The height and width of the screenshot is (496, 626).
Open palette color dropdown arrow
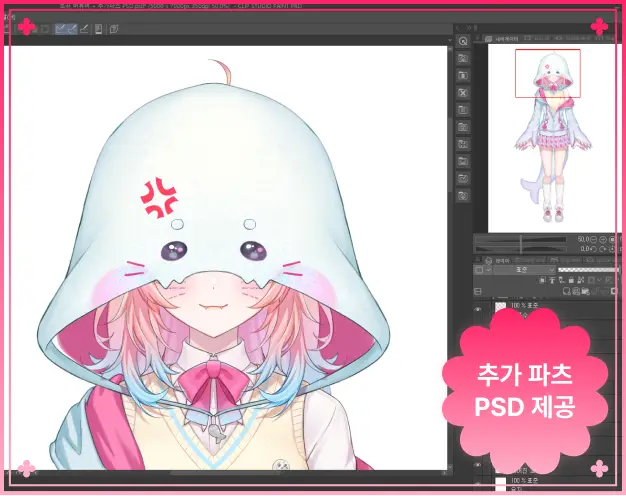click(488, 270)
